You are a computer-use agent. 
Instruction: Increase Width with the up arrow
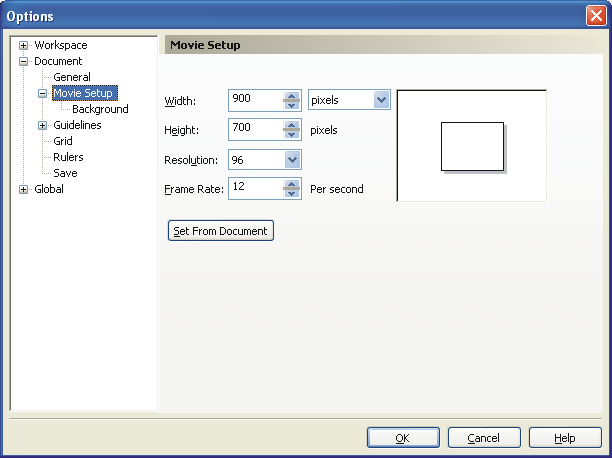pyautogui.click(x=291, y=95)
